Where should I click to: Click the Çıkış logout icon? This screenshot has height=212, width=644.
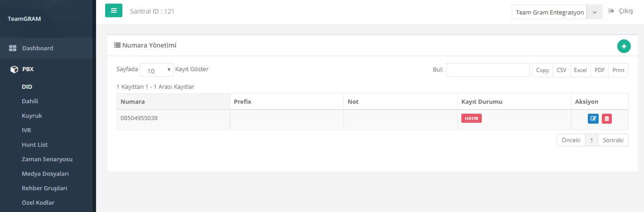coord(611,11)
